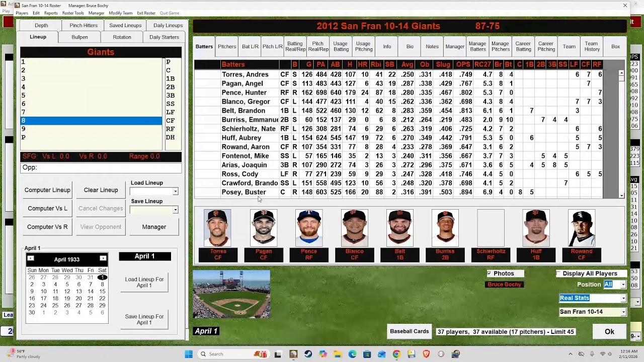Click the ballpark stadium picture
Viewport: 644px width, 362px height.
click(231, 294)
